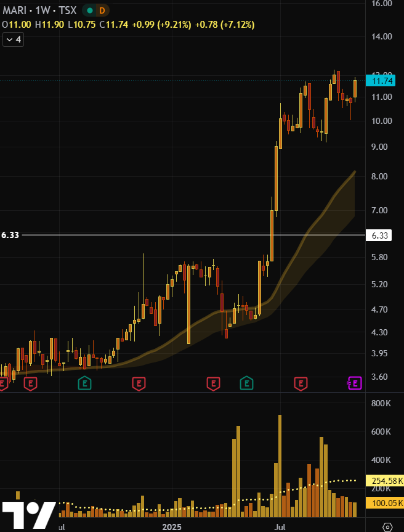This screenshot has width=404, height=532.
Task: Click the Jul time axis label
Action: (280, 527)
